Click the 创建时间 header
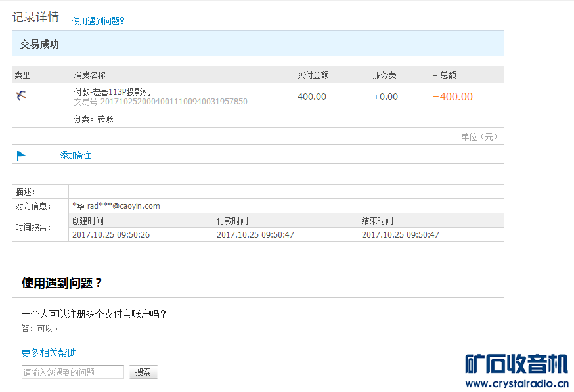The height and width of the screenshot is (392, 574). (x=88, y=221)
